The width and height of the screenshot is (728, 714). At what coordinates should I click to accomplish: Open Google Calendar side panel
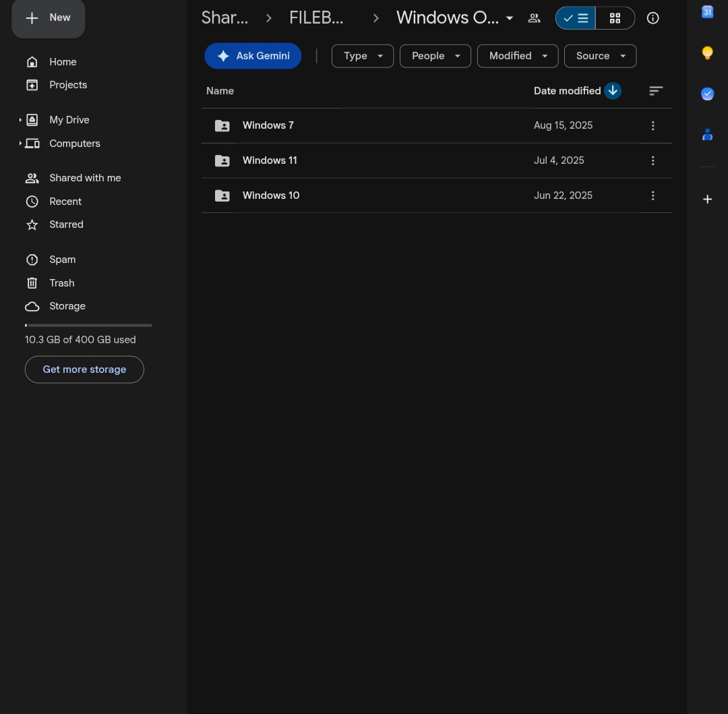[707, 11]
